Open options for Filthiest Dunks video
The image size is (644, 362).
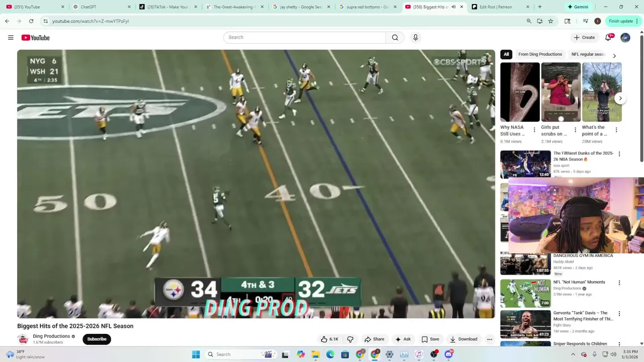click(619, 154)
